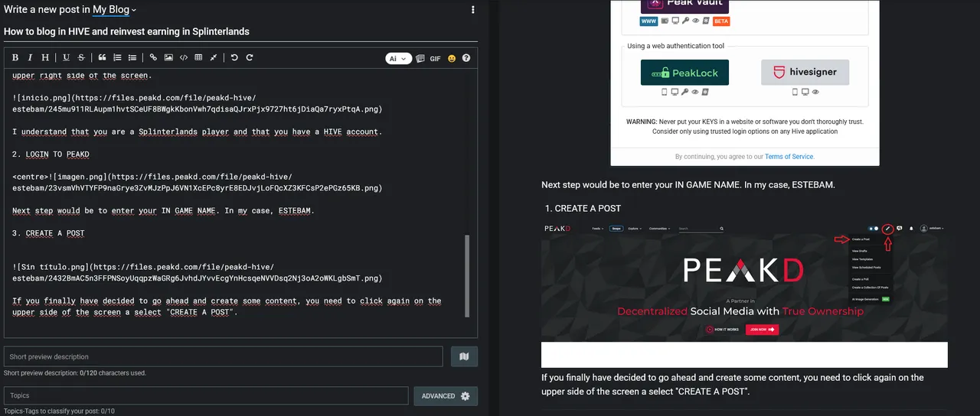Insert a block quote
Viewport: 980px width, 416px height.
click(x=102, y=58)
